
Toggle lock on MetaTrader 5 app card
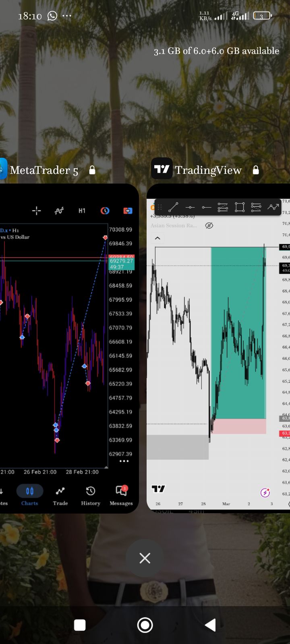(x=92, y=170)
